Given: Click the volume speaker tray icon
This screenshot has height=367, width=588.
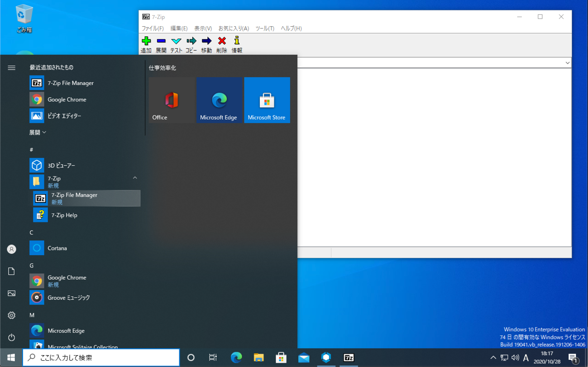Looking at the screenshot, I should click(x=515, y=357).
